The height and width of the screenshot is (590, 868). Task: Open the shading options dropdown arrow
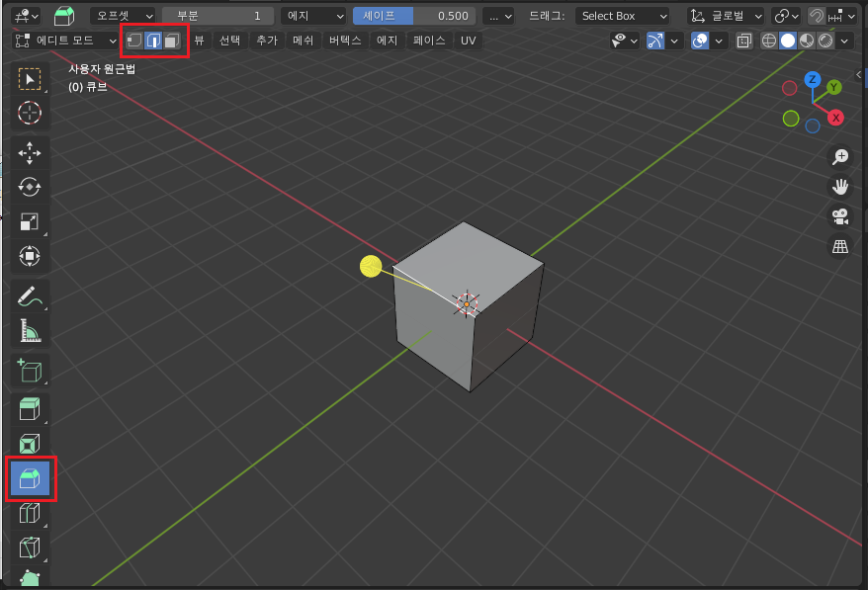[844, 41]
